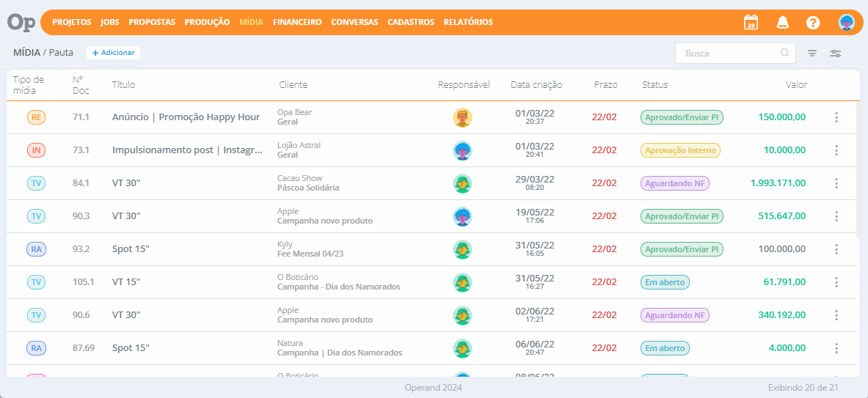Image resolution: width=868 pixels, height=398 pixels.
Task: Open the notifications bell
Action: point(782,23)
